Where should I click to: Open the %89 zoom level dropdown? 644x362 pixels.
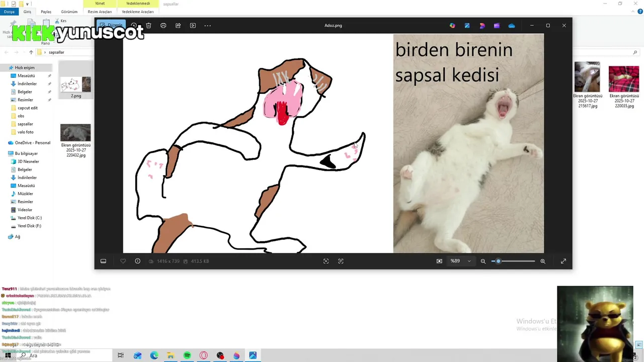(460, 261)
